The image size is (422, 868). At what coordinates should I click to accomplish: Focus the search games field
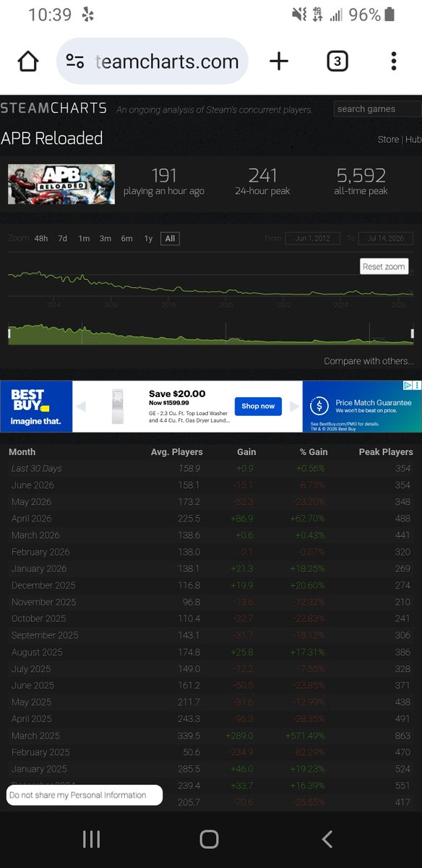tap(378, 109)
